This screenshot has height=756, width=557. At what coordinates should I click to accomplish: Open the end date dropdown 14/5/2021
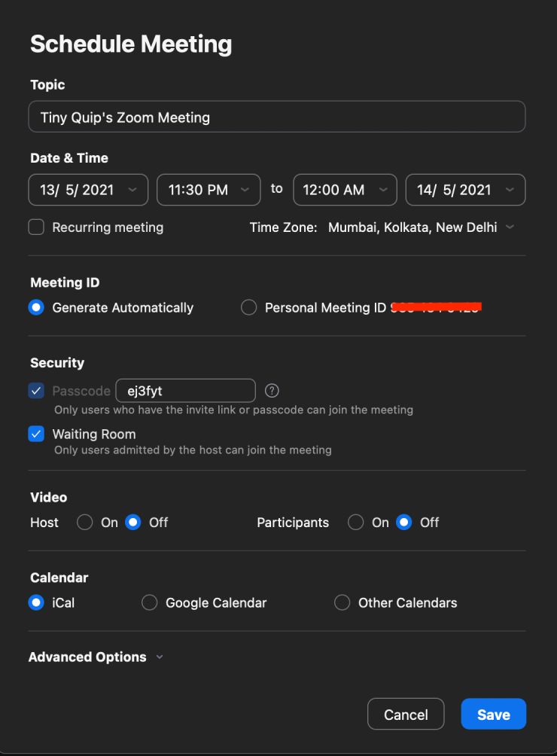465,190
